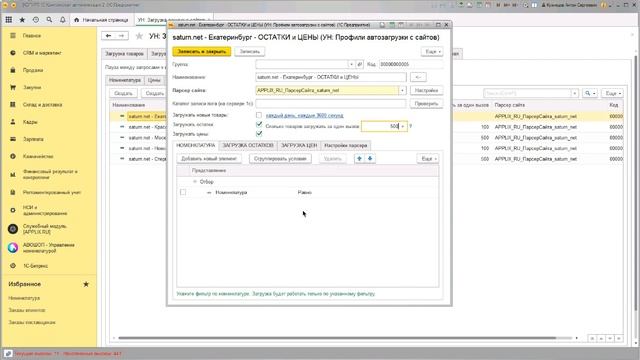640x360 pixels.
Task: Open the dropdown on the 500 quantity field
Action: 402,127
